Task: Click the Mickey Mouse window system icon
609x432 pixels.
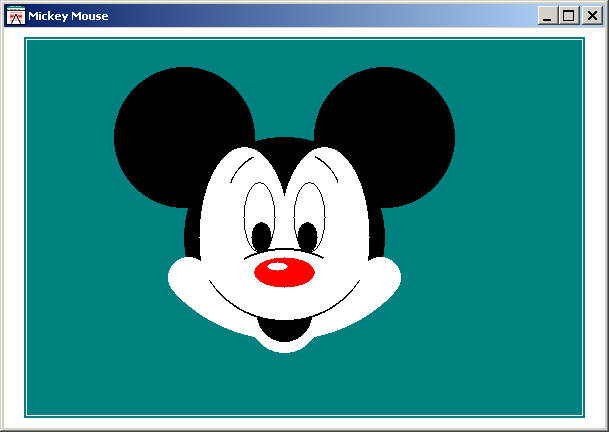Action: pyautogui.click(x=16, y=16)
